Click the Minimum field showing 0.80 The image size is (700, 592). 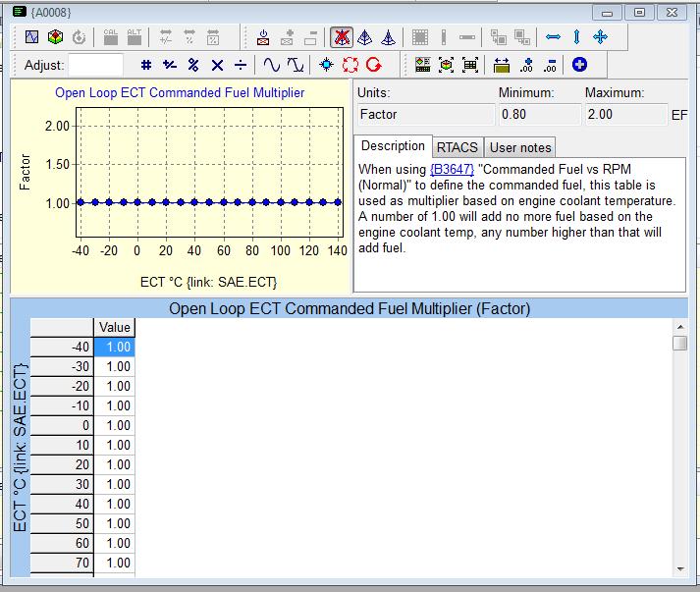[x=540, y=115]
